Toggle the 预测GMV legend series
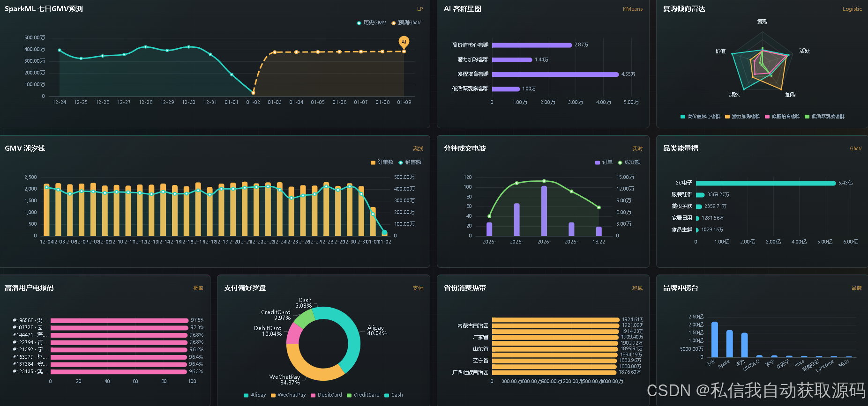This screenshot has height=406, width=868. pos(406,22)
